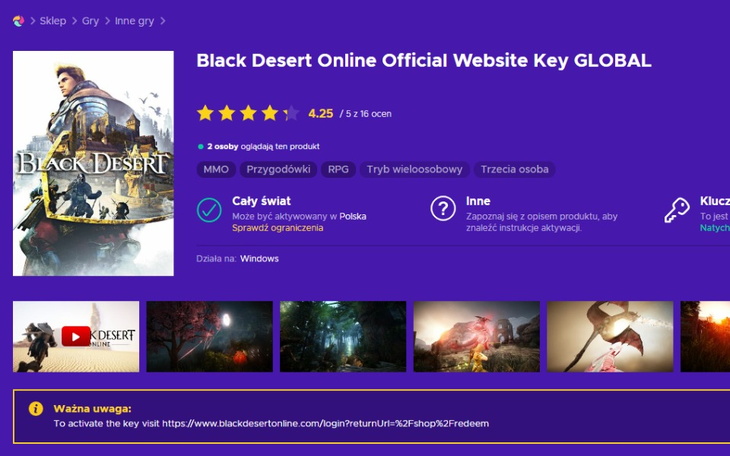730x456 pixels.
Task: Click the Cały świat checkmark icon
Action: click(x=209, y=210)
